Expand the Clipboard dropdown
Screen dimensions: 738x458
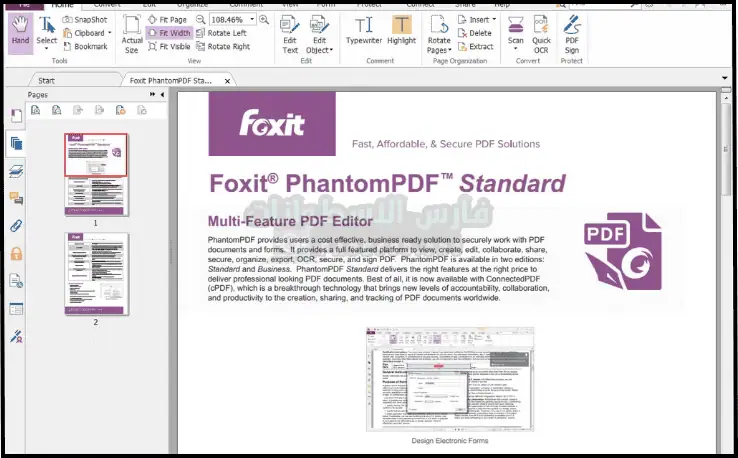coord(109,33)
